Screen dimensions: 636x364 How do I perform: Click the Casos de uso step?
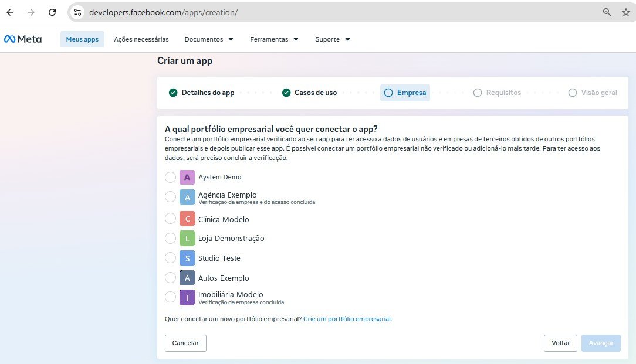tap(309, 93)
